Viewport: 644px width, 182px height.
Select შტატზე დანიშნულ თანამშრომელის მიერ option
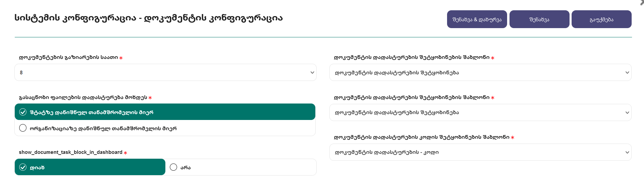(x=165, y=112)
